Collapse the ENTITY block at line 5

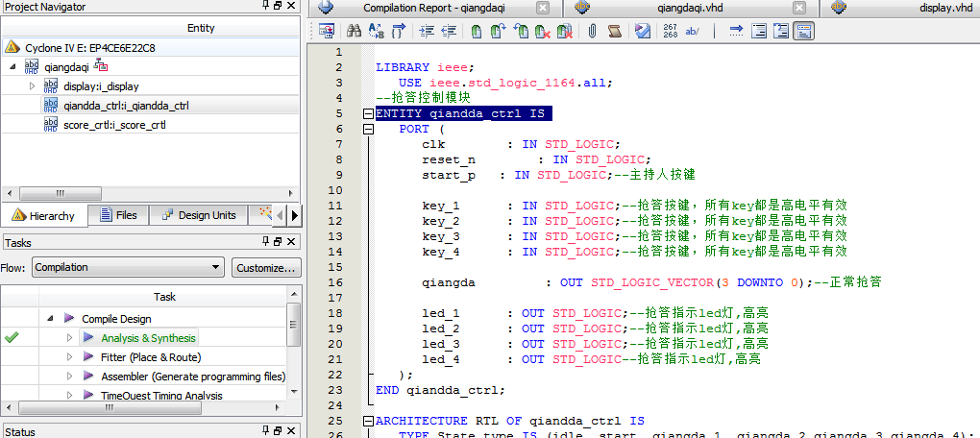(x=368, y=113)
